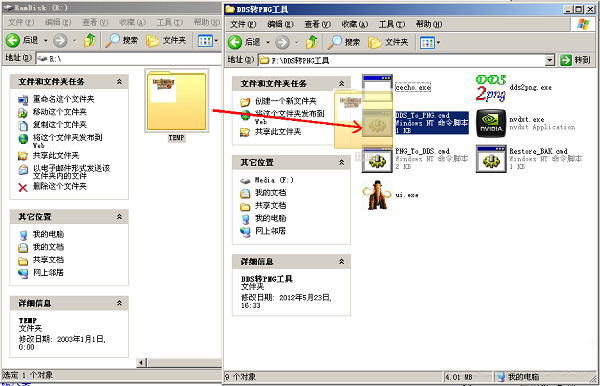600x386 pixels.
Task: Click Back arrow in RamDisk window
Action: 13,40
